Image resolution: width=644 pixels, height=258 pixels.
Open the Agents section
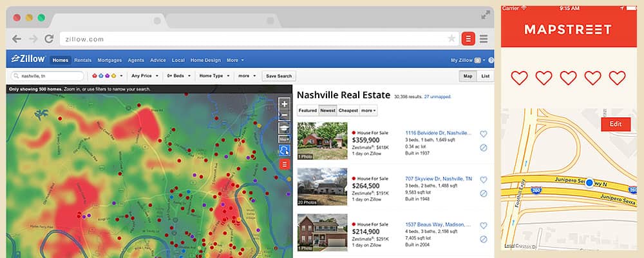click(136, 60)
